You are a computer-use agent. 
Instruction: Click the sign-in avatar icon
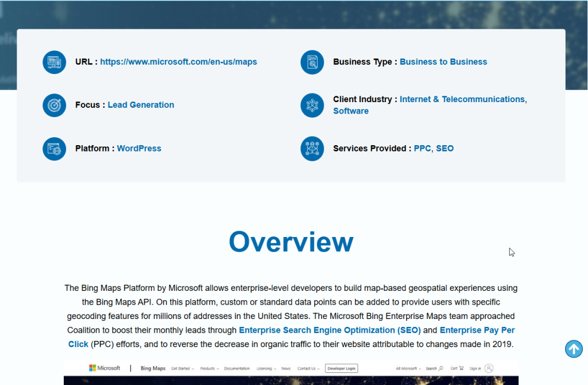[489, 368]
